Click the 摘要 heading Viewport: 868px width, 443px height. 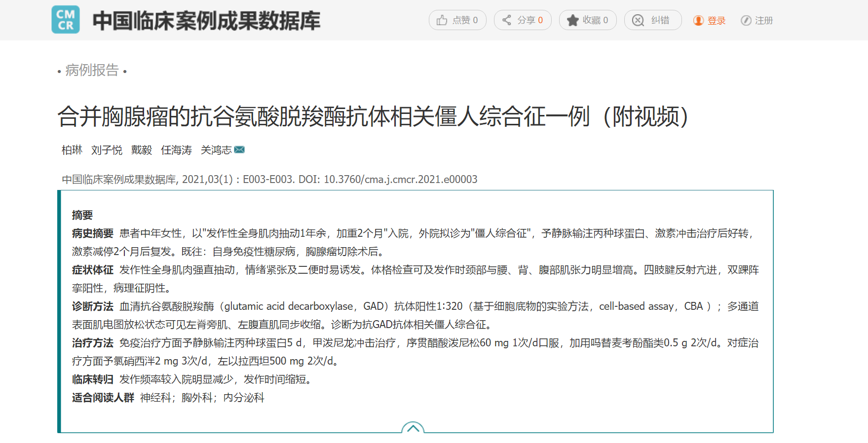pos(82,215)
